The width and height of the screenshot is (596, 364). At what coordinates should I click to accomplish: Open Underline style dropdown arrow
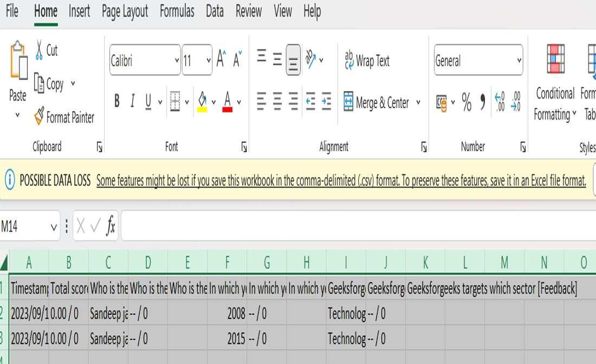click(x=160, y=102)
